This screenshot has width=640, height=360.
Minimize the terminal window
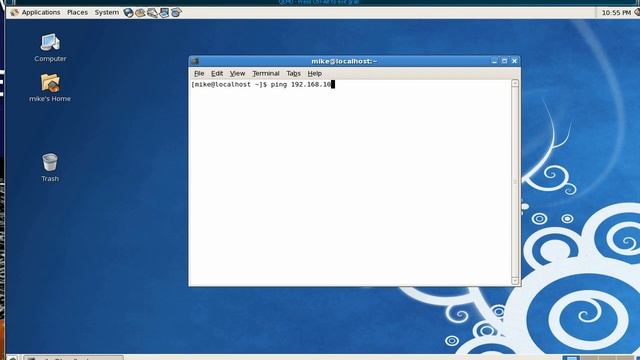click(494, 61)
